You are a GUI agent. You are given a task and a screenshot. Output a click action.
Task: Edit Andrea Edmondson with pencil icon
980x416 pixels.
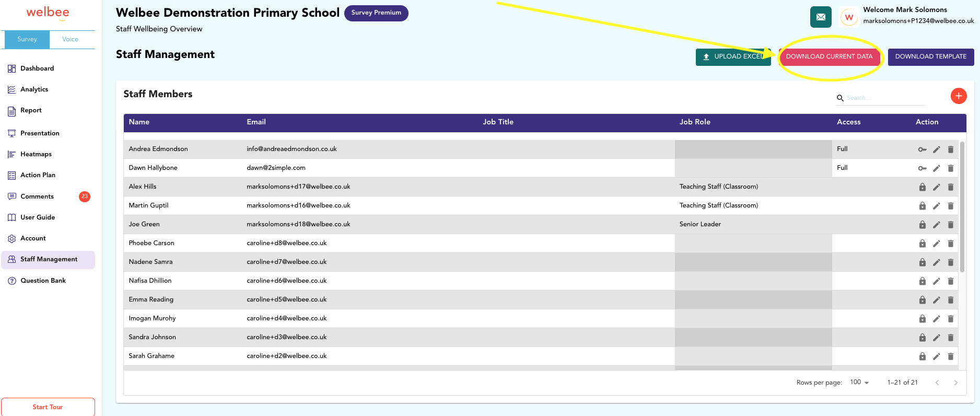pos(937,149)
